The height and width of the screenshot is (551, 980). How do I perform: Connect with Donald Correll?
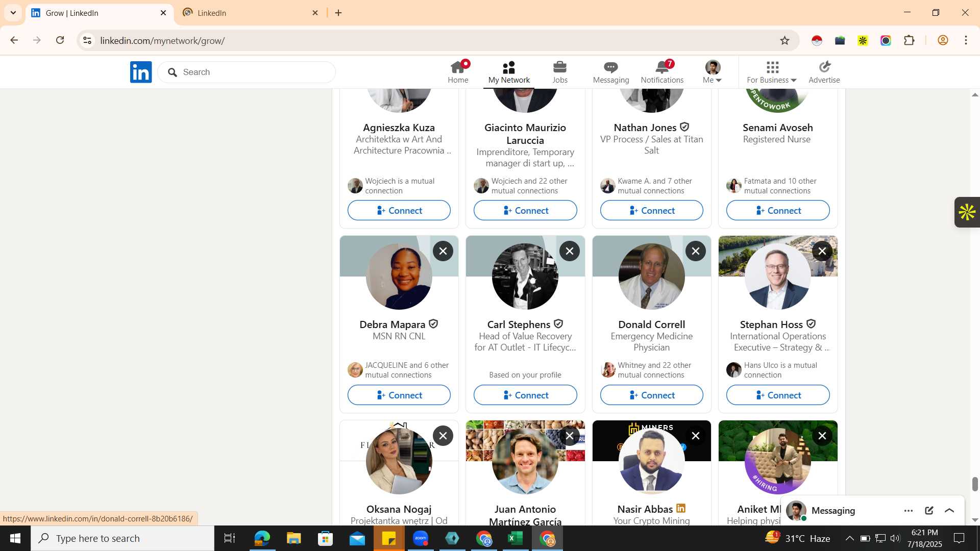click(x=652, y=395)
